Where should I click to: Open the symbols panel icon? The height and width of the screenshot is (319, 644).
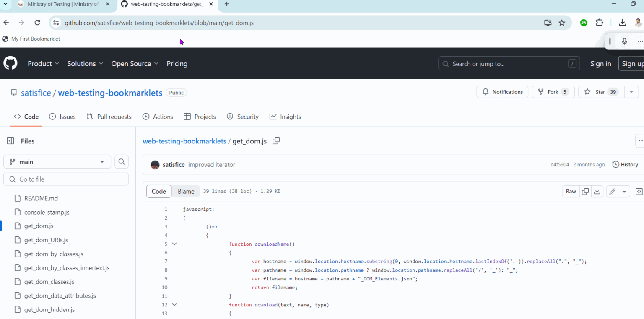coord(639,192)
